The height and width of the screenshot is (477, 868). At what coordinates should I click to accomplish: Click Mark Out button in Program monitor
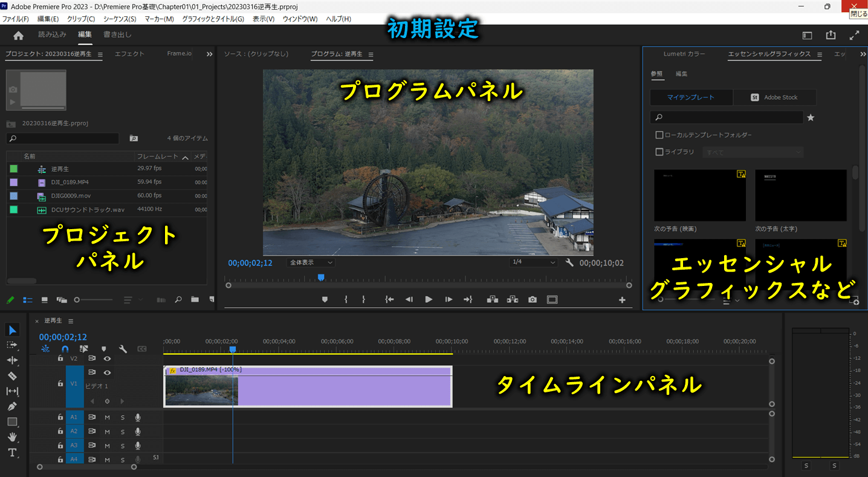363,299
